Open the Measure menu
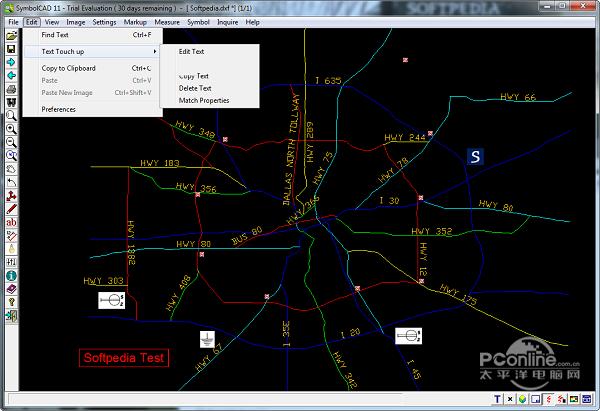Screen dimensions: 600x411 (167, 22)
